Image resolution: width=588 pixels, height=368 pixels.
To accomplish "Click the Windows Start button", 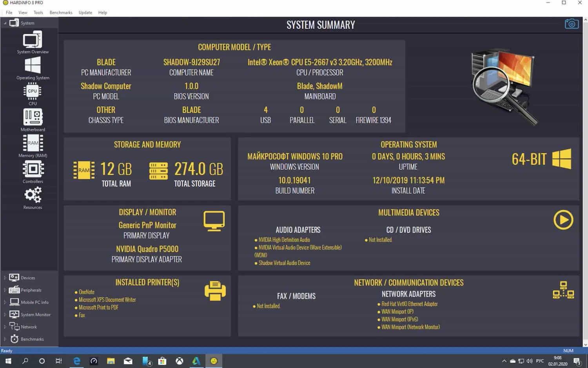I will point(7,361).
